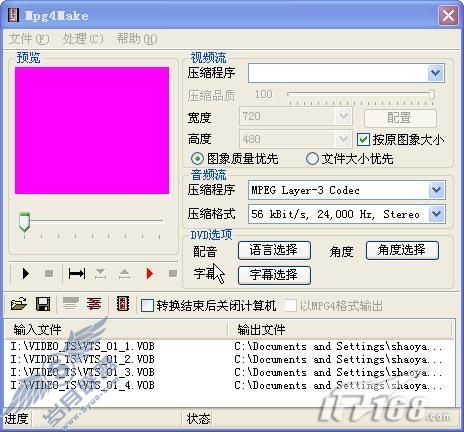
Task: Click the red film strip icon
Action: pyautogui.click(x=123, y=304)
